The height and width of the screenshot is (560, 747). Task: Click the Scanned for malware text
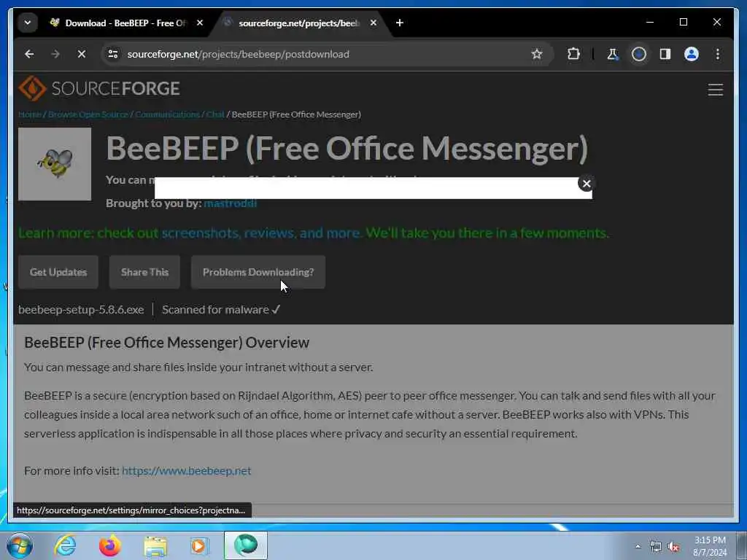pyautogui.click(x=221, y=309)
